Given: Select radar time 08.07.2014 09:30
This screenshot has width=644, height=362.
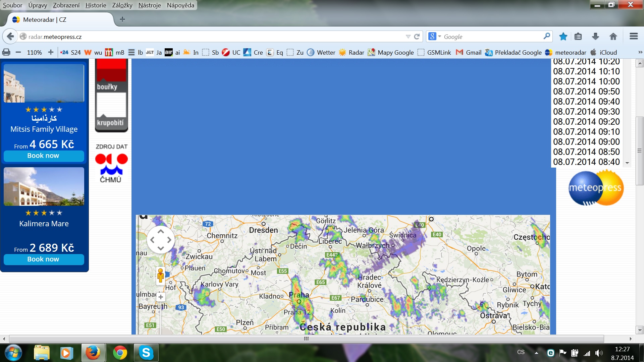Looking at the screenshot, I should [x=586, y=112].
